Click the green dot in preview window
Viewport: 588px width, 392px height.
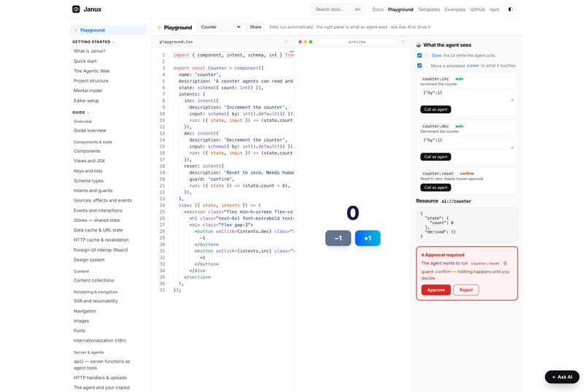tap(311, 42)
